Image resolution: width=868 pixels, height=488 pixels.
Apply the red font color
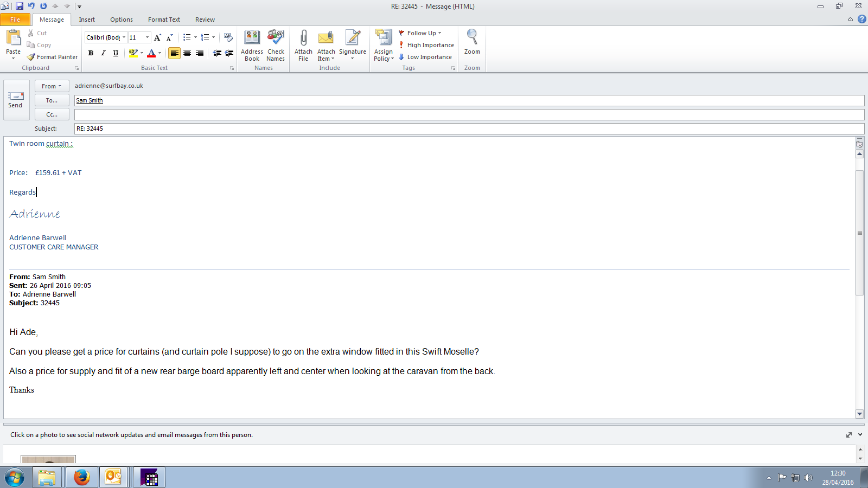(151, 53)
